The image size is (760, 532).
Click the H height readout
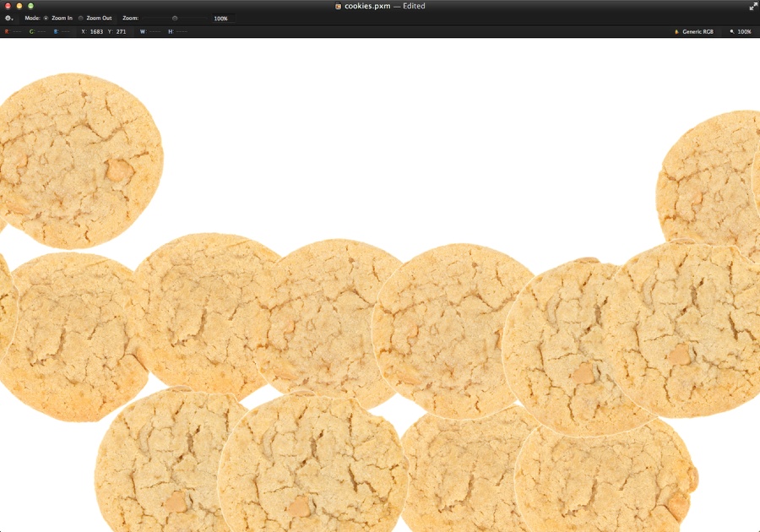[x=177, y=31]
